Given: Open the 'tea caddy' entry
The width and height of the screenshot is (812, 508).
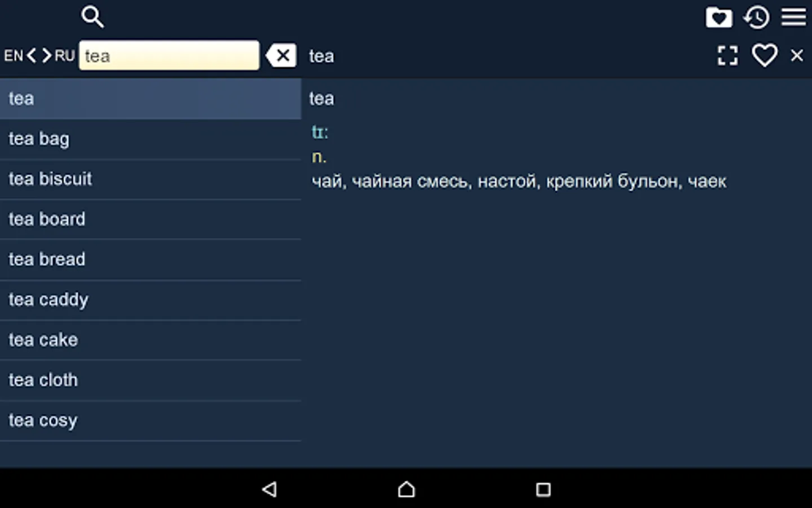Looking at the screenshot, I should point(151,300).
